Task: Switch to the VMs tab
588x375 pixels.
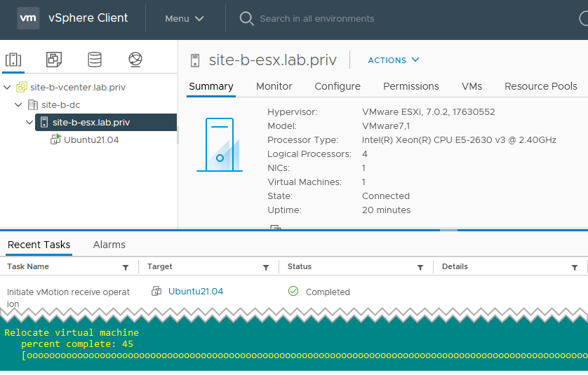Action: pos(472,86)
